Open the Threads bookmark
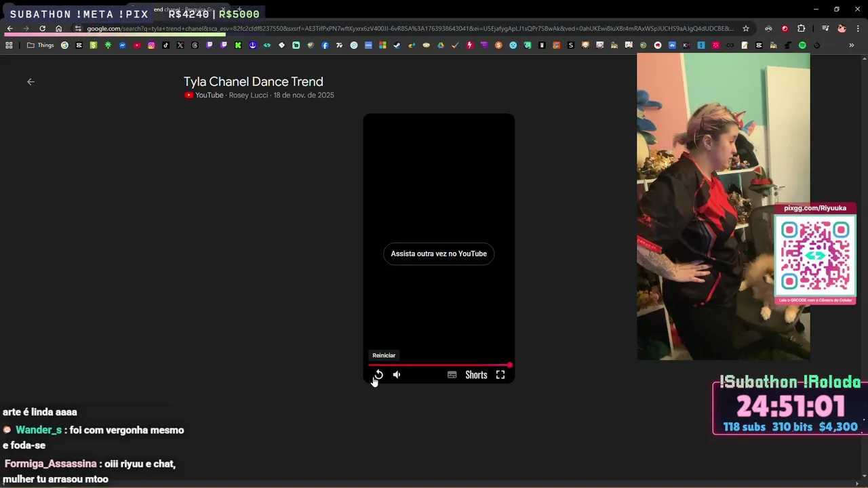This screenshot has width=868, height=488. (x=195, y=45)
